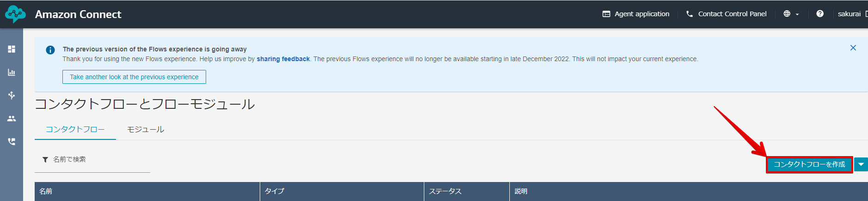
Task: Follow the sharing feedback link
Action: [x=283, y=59]
